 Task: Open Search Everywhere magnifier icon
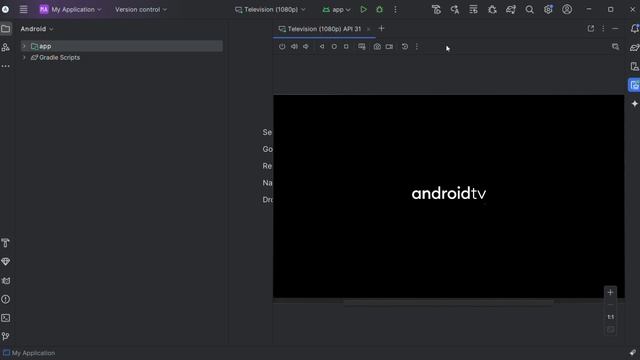529,9
